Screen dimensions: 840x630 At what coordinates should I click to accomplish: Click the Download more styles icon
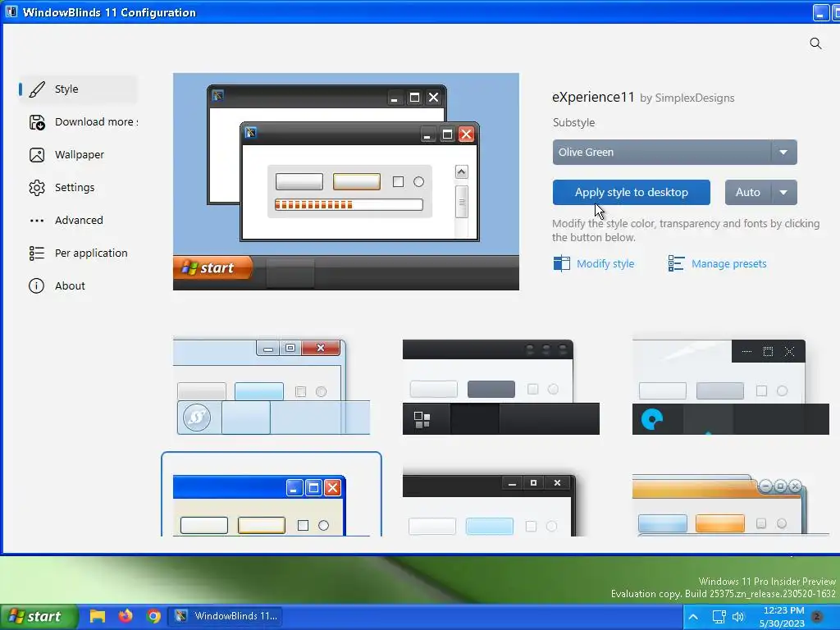[36, 122]
